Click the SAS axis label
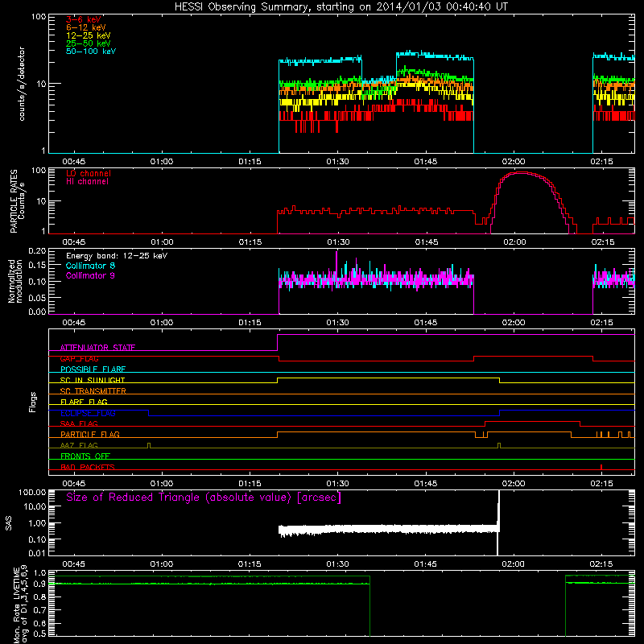Image resolution: width=644 pixels, height=644 pixels. 8,523
